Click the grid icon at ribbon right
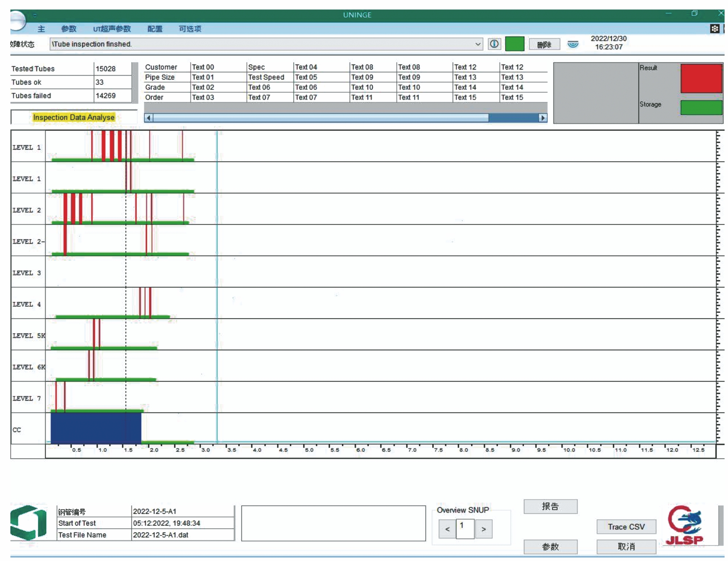The height and width of the screenshot is (561, 728). (714, 29)
